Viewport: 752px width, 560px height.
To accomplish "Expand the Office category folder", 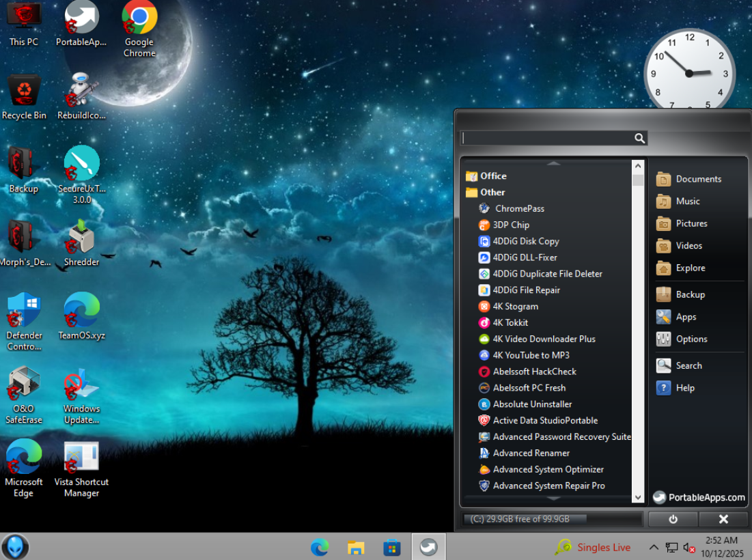I will [492, 176].
